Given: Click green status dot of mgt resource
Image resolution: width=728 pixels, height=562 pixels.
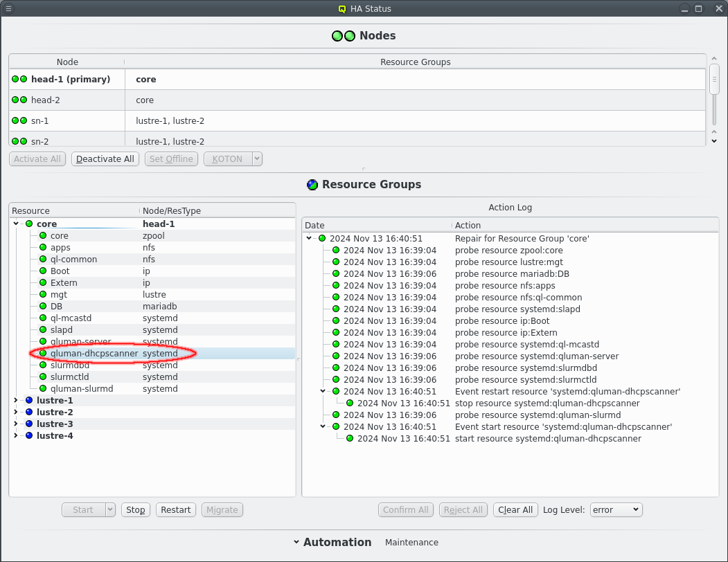Looking at the screenshot, I should [43, 294].
